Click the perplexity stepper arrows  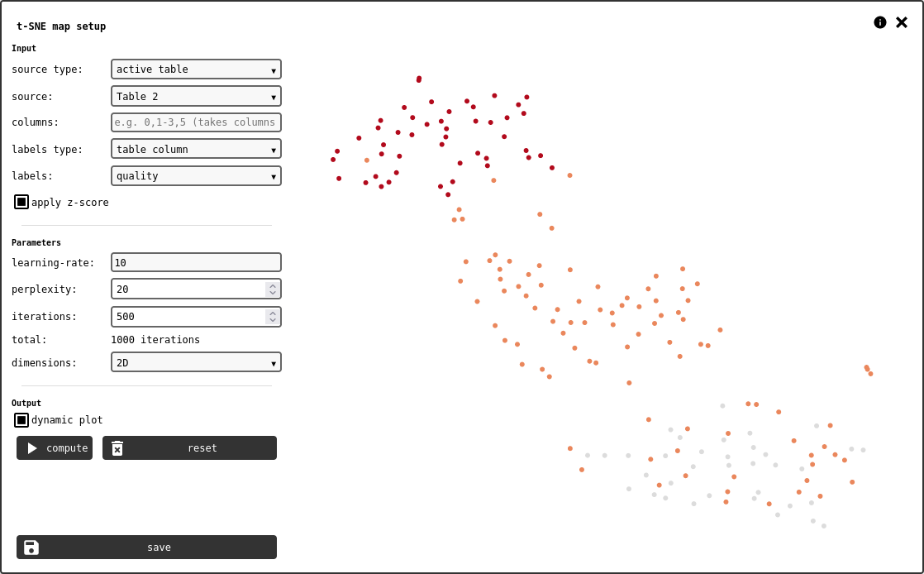pyautogui.click(x=273, y=289)
